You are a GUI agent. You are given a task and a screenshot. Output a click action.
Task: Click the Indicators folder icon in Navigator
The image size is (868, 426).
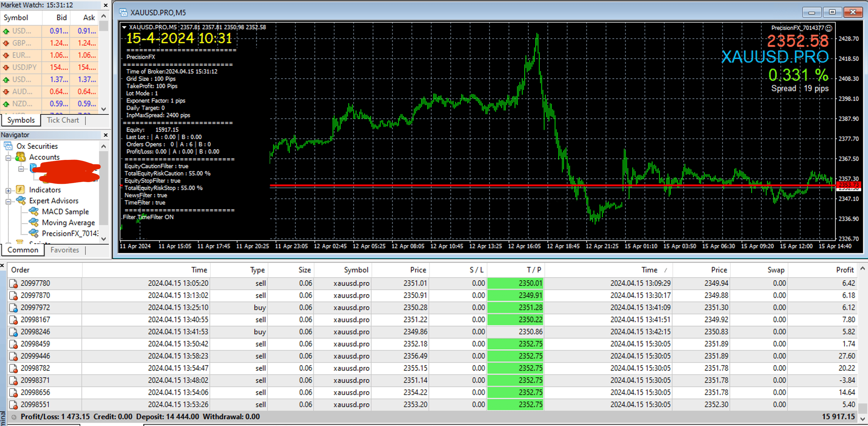click(x=21, y=190)
